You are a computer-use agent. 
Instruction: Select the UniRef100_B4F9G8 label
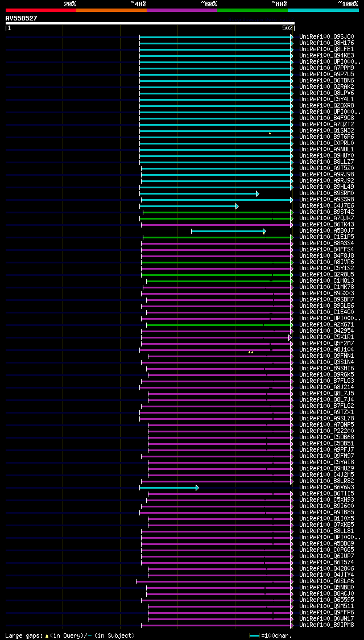click(x=326, y=118)
